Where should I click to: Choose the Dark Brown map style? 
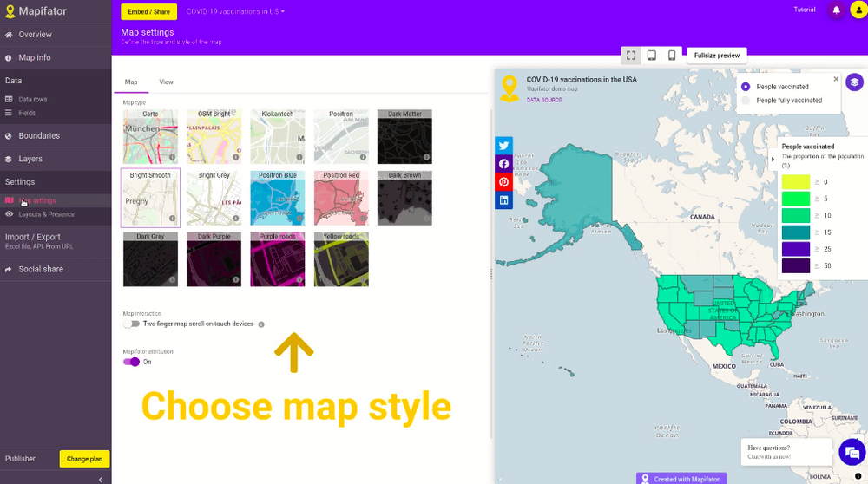[x=404, y=198]
